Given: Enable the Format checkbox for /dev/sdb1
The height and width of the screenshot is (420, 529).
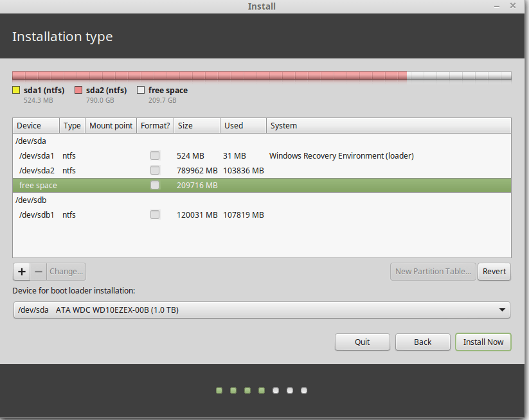Looking at the screenshot, I should point(154,214).
